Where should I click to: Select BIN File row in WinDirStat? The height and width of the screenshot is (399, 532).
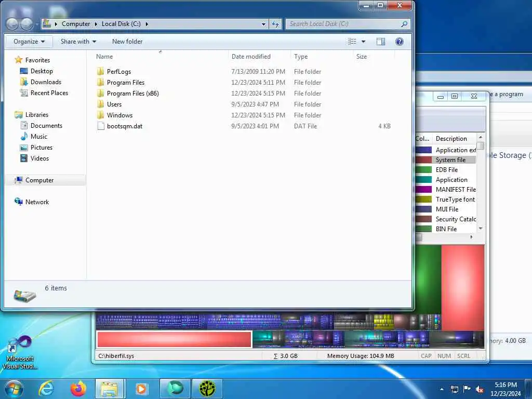pyautogui.click(x=446, y=229)
